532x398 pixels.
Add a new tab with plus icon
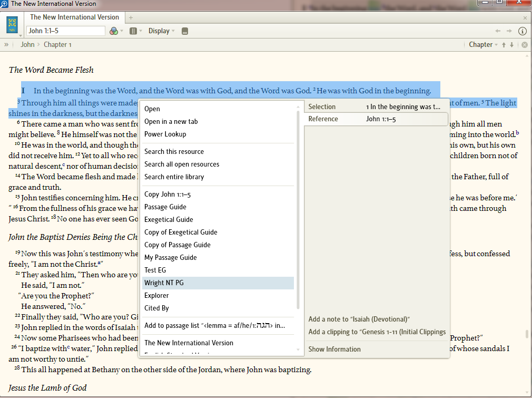tap(131, 17)
